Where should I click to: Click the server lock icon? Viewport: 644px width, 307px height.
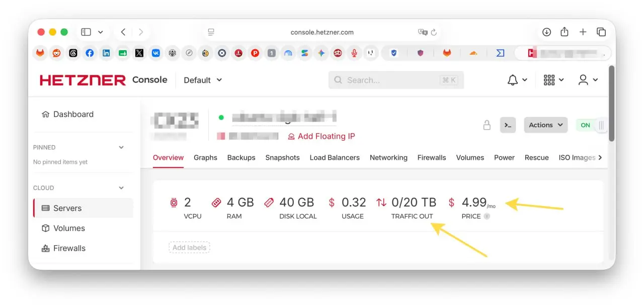(487, 125)
